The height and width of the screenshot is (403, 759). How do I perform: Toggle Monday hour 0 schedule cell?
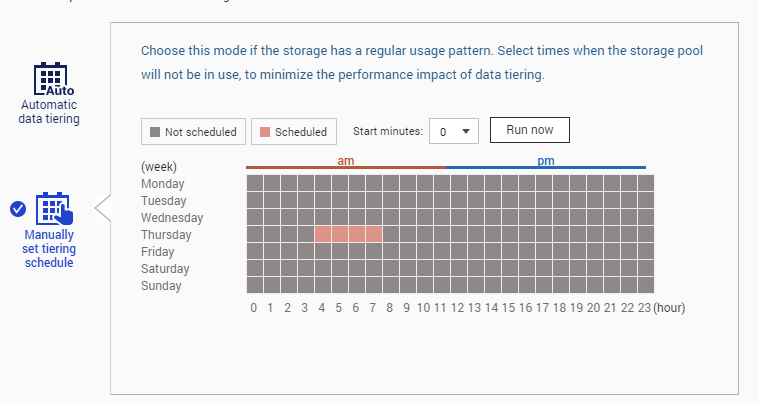(x=255, y=183)
